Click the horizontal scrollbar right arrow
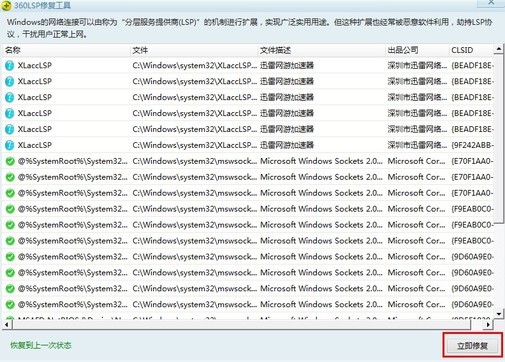Screen dimensions: 505x362 (x=488, y=324)
